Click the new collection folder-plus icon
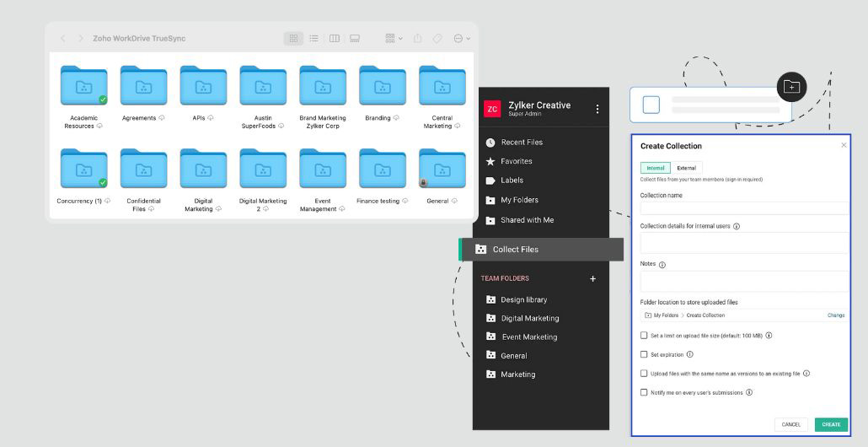Viewport: 868px width, 447px height. click(791, 87)
